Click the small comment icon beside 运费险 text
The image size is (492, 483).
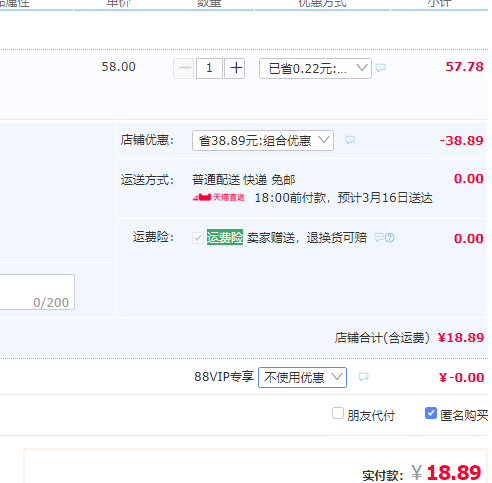tap(379, 238)
